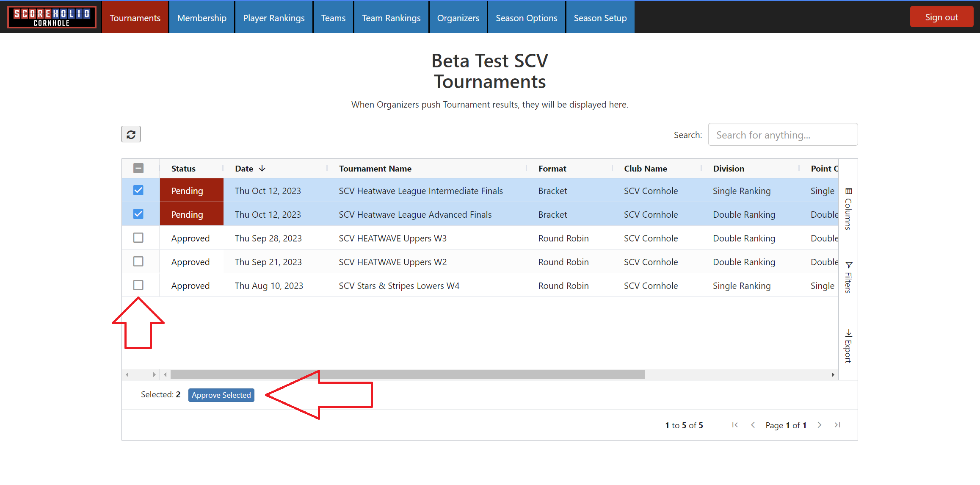Click the Sign out button
The width and height of the screenshot is (980, 485).
[941, 17]
